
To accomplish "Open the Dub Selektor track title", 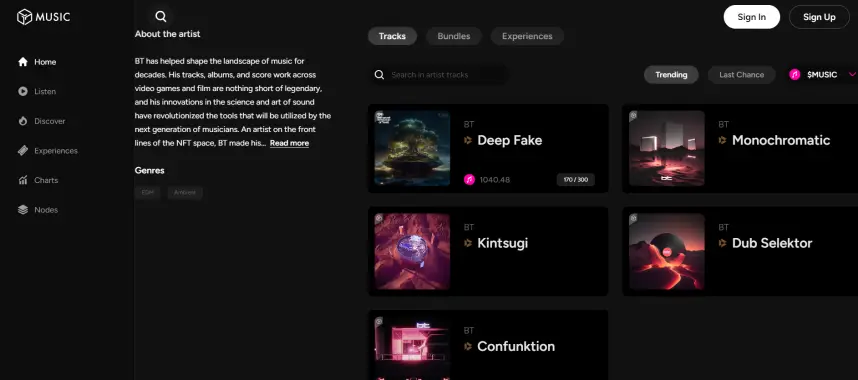I will [772, 243].
